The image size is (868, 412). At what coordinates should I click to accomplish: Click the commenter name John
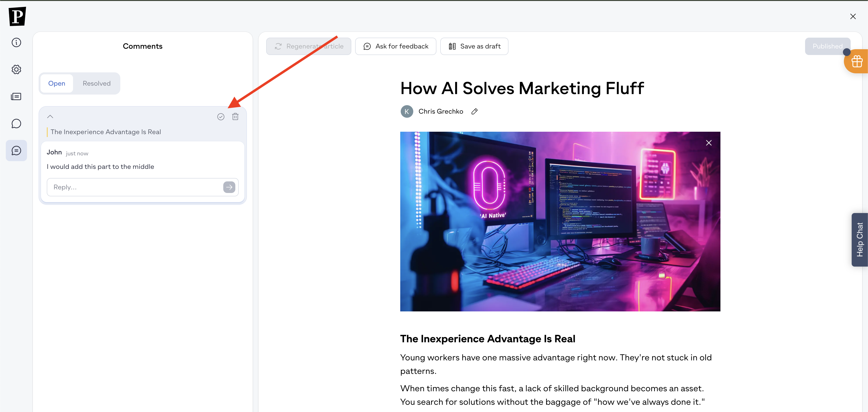click(54, 152)
